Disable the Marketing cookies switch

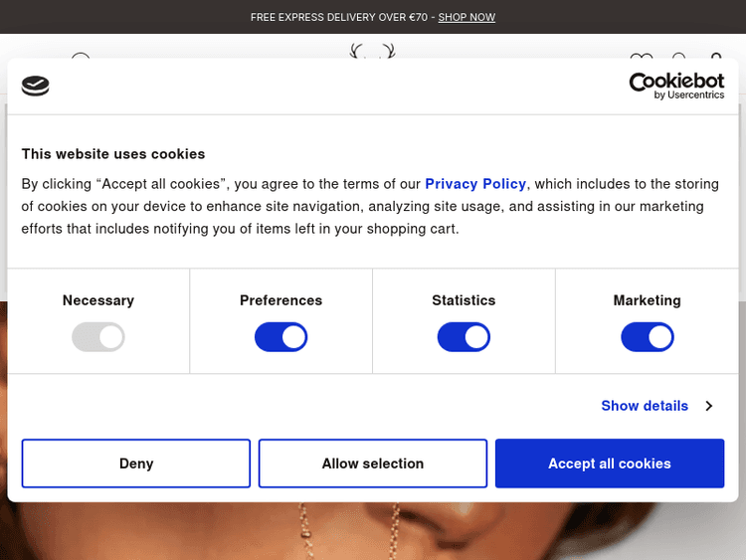648,337
